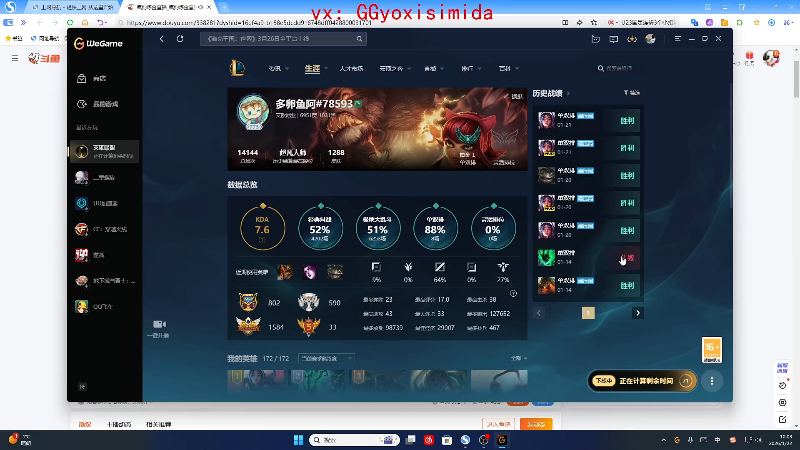Image resolution: width=800 pixels, height=450 pixels.
Task: Go back with the WeGame back arrow
Action: (x=162, y=39)
